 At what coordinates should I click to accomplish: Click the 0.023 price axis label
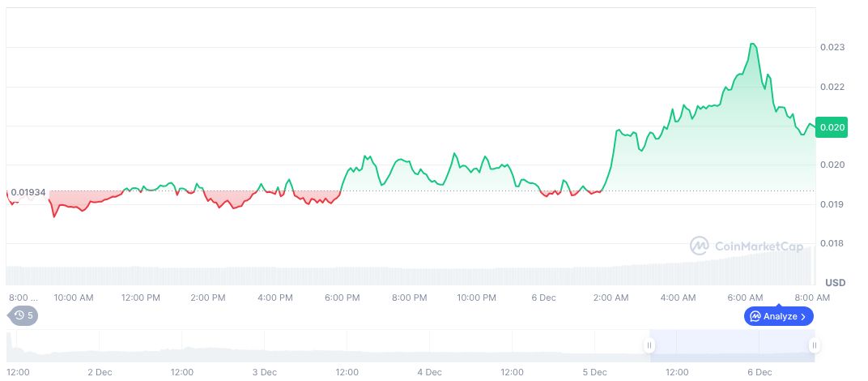pyautogui.click(x=833, y=48)
